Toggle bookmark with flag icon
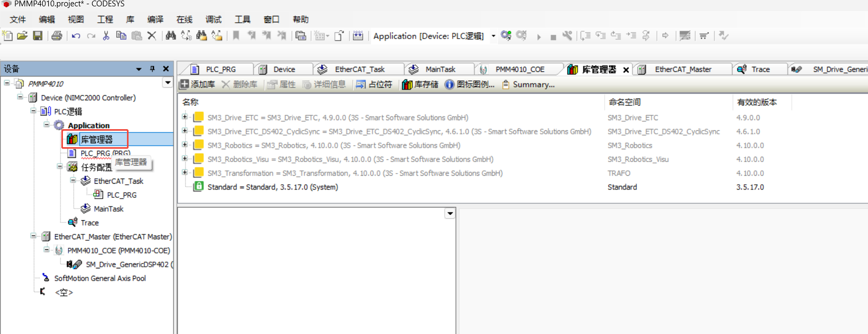868x334 pixels. click(x=236, y=35)
